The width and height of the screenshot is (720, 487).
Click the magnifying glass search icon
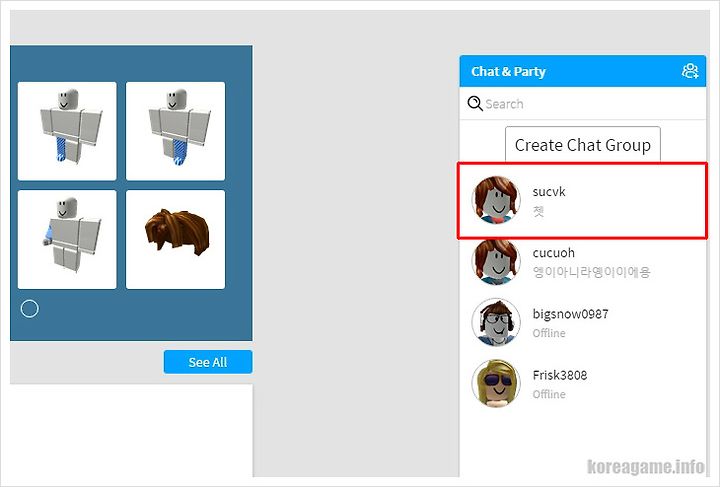475,103
